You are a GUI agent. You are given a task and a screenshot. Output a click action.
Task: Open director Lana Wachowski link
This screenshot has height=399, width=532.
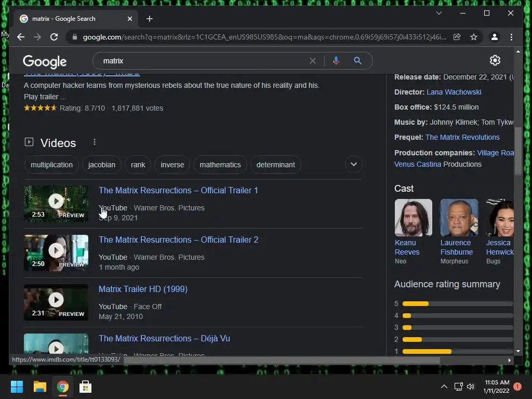(454, 92)
